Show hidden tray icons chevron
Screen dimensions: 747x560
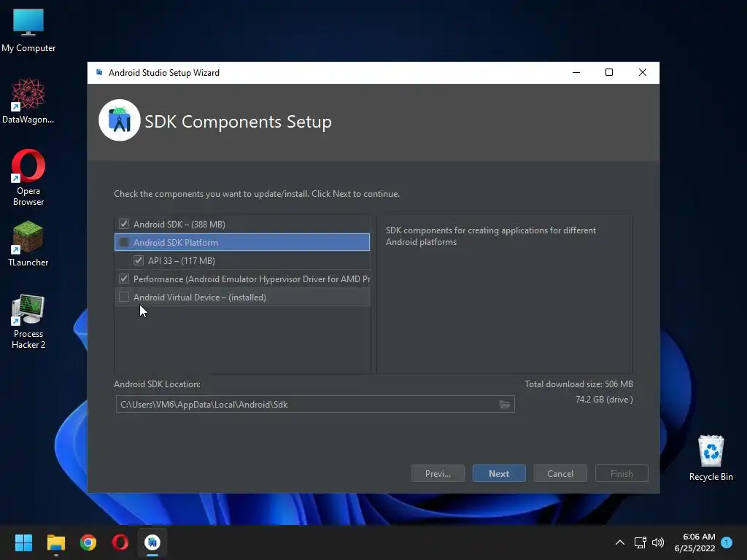point(620,542)
